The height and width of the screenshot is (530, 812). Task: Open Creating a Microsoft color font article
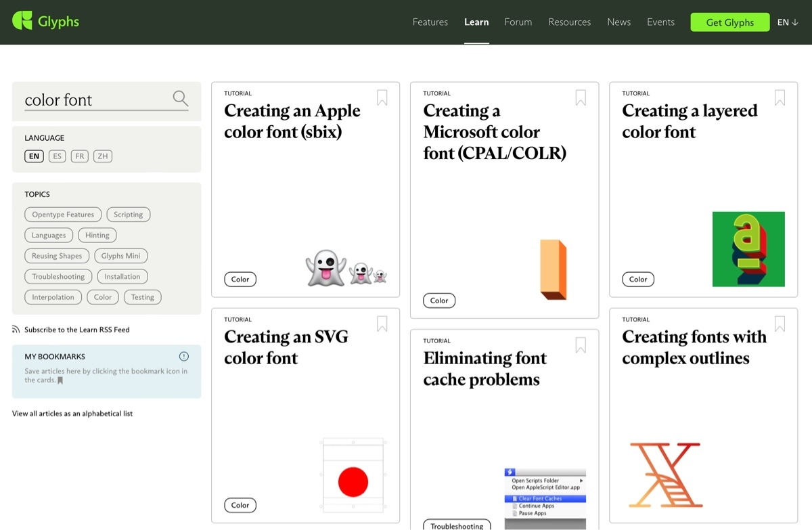[x=495, y=132]
